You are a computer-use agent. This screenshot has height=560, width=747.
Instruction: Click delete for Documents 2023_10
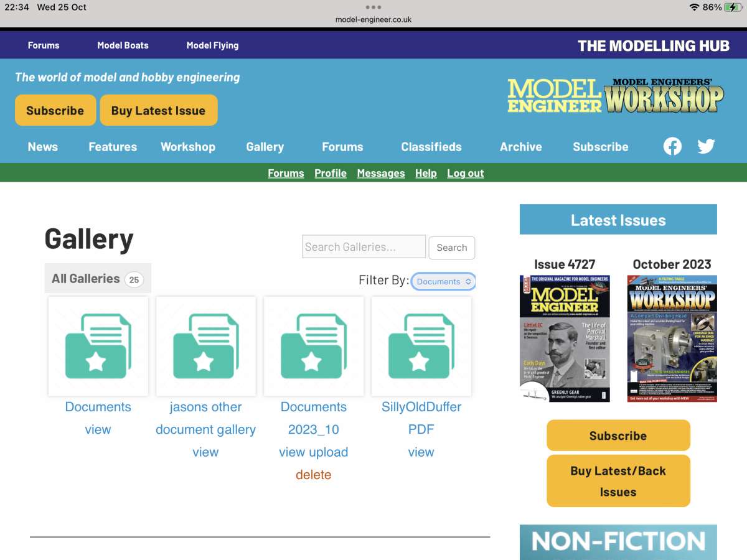tap(314, 475)
